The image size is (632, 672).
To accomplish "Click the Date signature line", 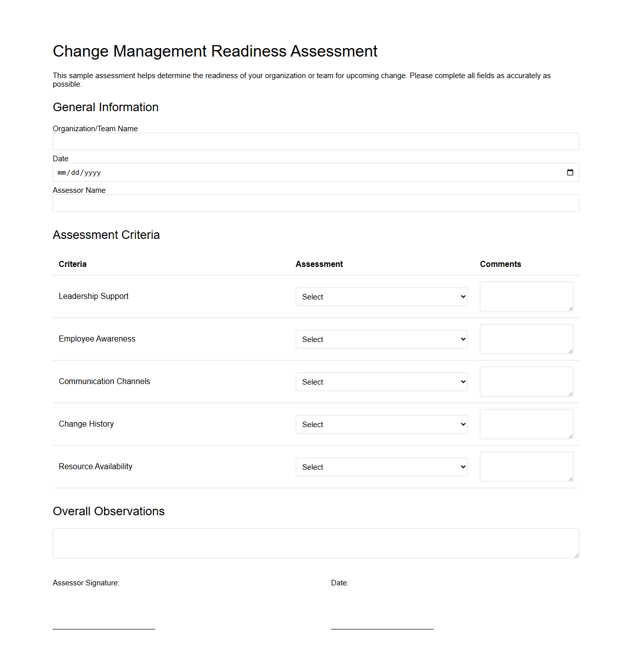I will click(382, 627).
